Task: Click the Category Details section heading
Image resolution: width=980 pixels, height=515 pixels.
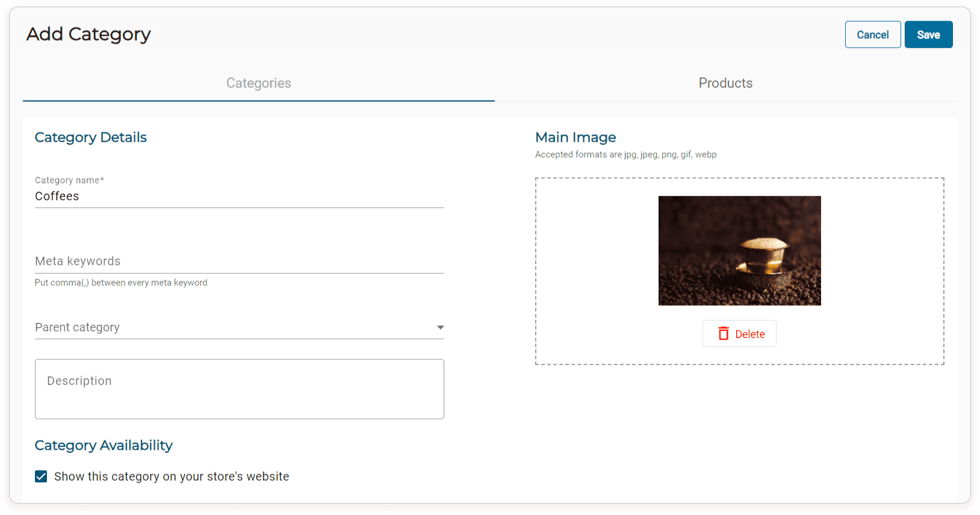Action: [91, 137]
